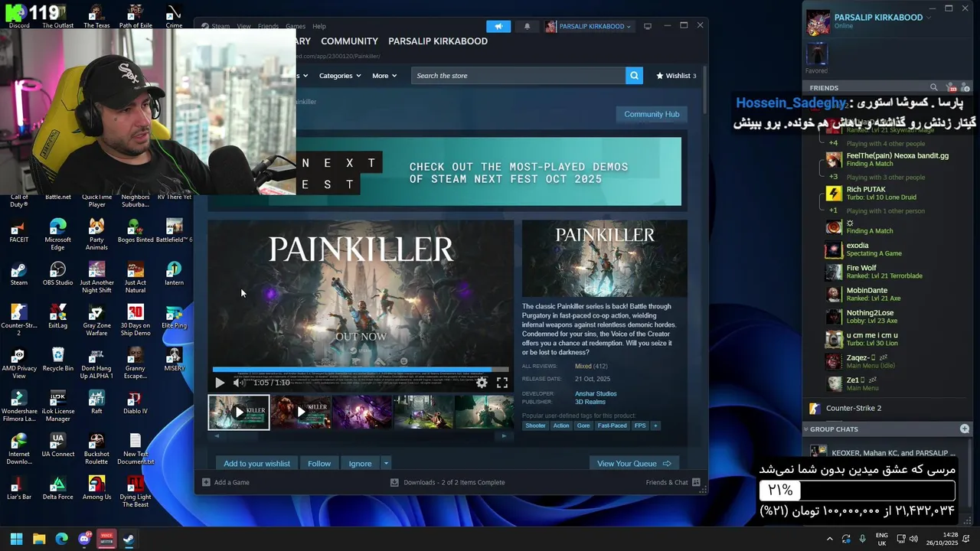Screen dimensions: 980x551
Task: Click the store search magnifier button
Action: (x=634, y=76)
